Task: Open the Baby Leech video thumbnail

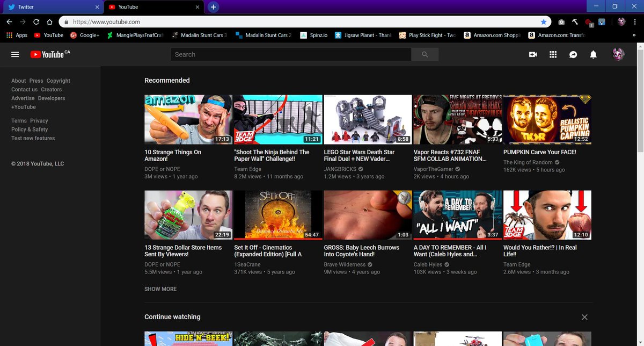Action: (368, 215)
